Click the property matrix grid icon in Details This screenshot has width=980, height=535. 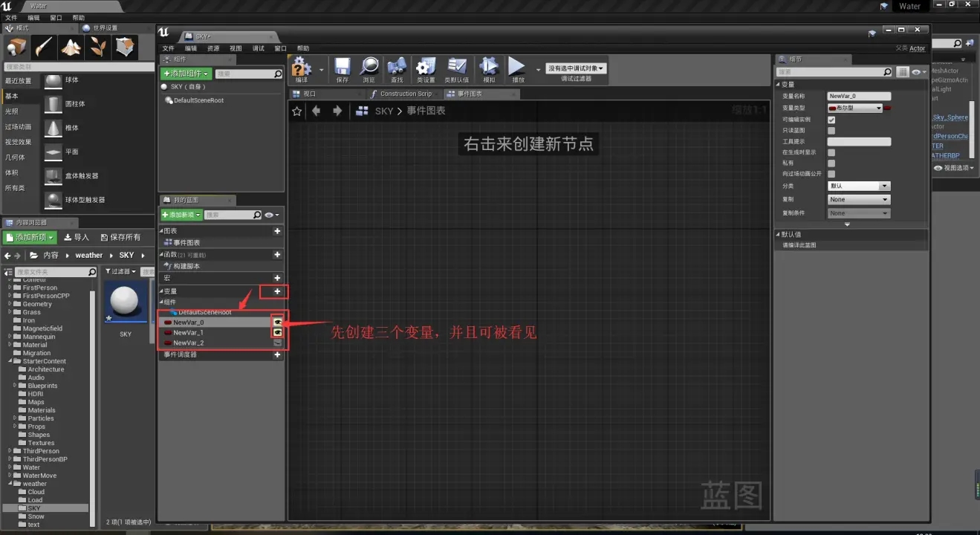coord(903,72)
